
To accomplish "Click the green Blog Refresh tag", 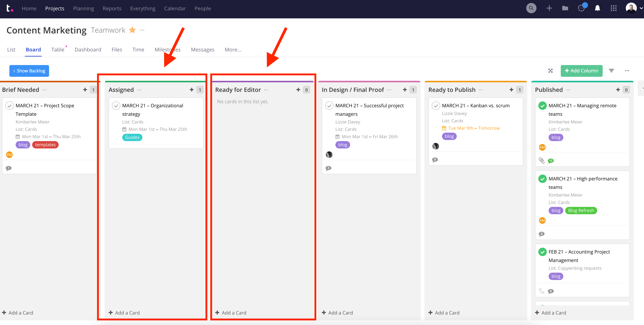I will click(x=581, y=211).
